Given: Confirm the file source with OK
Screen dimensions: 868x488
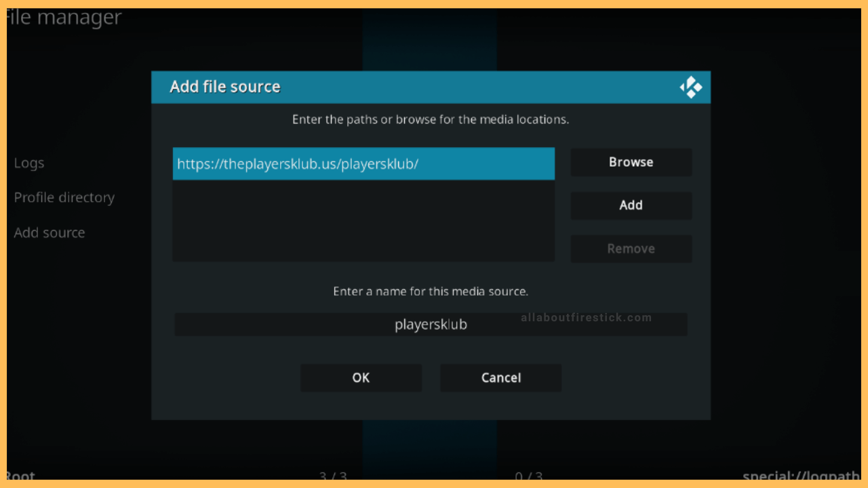Looking at the screenshot, I should pos(361,378).
